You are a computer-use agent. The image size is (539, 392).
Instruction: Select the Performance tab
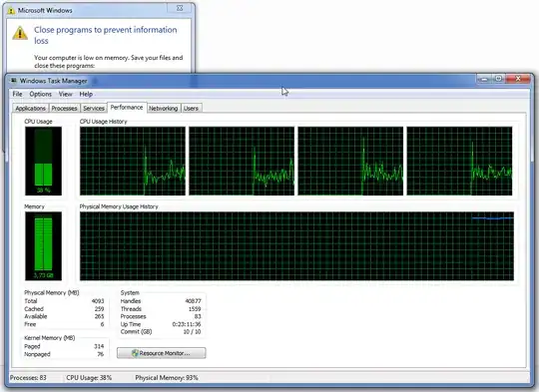[127, 107]
